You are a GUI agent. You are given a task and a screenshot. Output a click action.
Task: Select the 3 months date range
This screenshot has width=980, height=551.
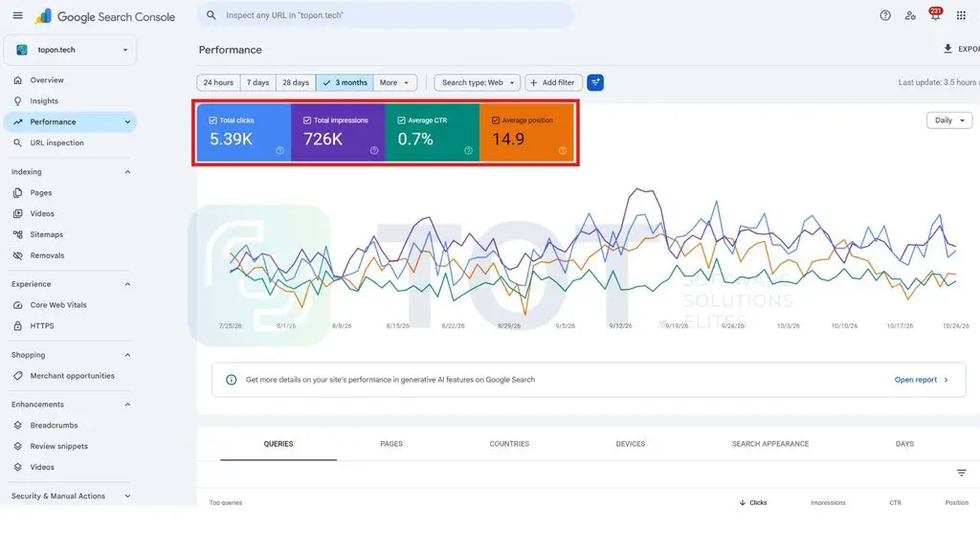coord(345,82)
